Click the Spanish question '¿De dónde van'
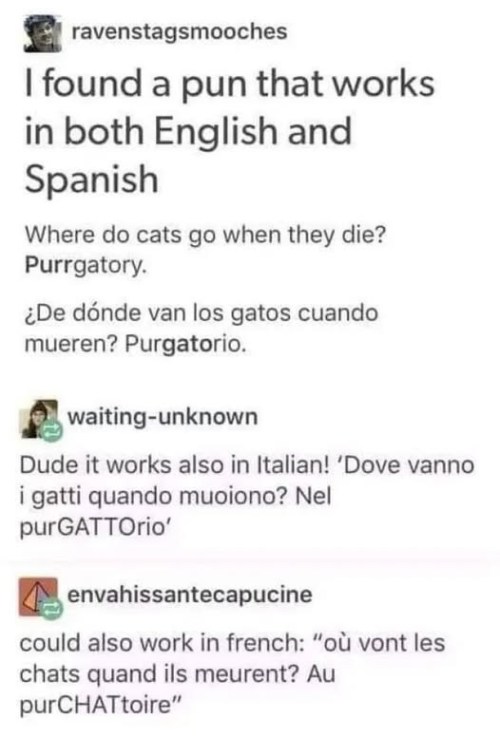 tap(201, 313)
